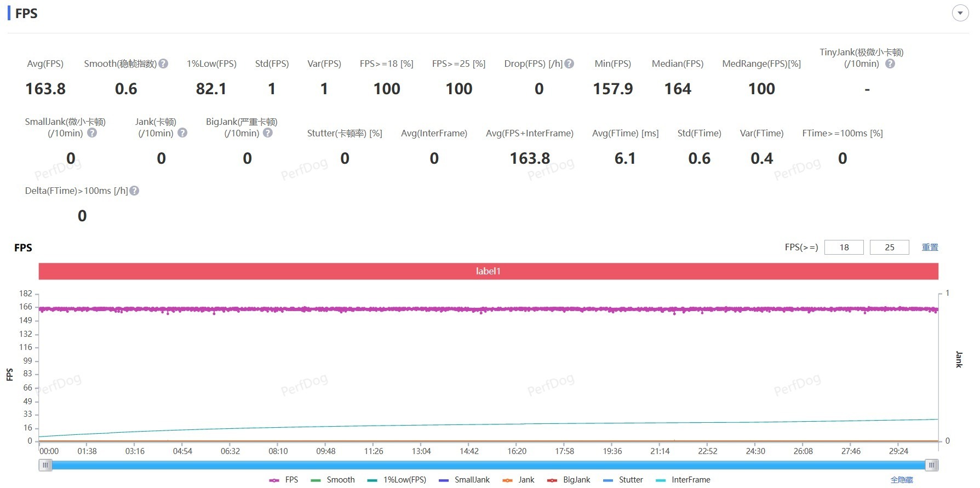Click BigJank help question mark icon
This screenshot has width=980, height=488.
click(x=267, y=133)
